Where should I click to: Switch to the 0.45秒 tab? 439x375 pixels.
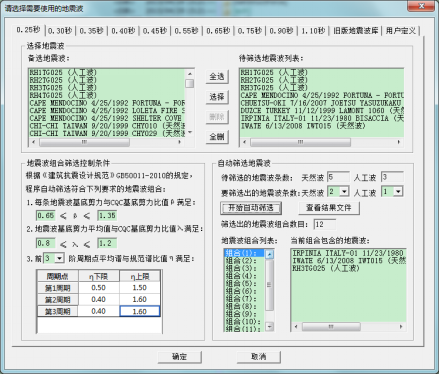pyautogui.click(x=155, y=31)
